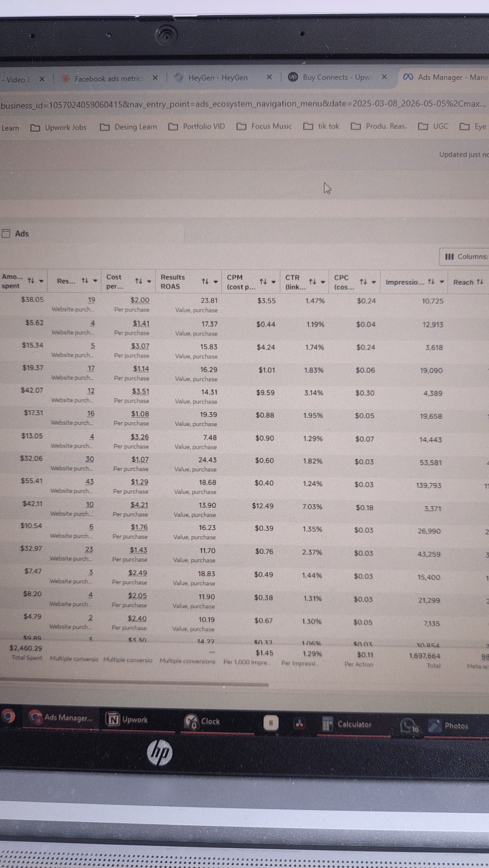Image resolution: width=489 pixels, height=868 pixels.
Task: Open CPM column dropdown arrow
Action: pos(274,282)
